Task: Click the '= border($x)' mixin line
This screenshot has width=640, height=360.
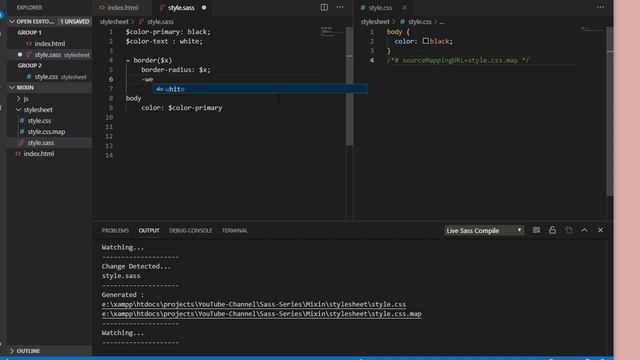Action: pyautogui.click(x=149, y=60)
